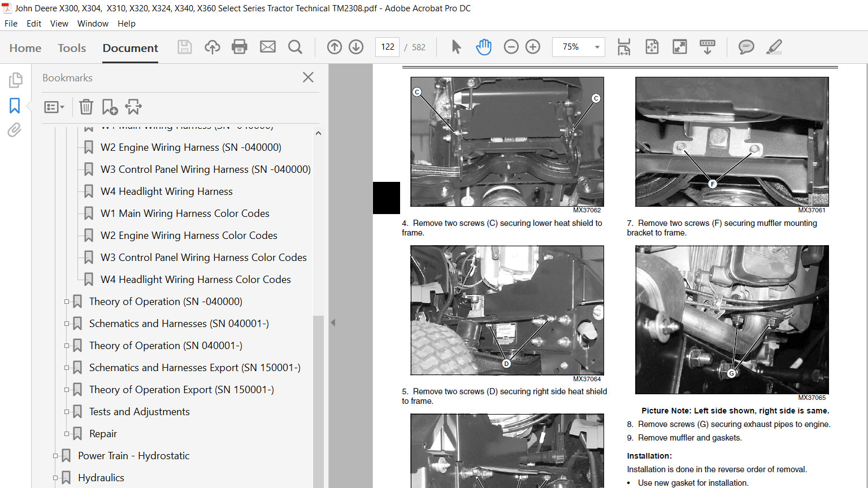The height and width of the screenshot is (488, 868).
Task: Close the Bookmarks panel
Action: coord(308,77)
